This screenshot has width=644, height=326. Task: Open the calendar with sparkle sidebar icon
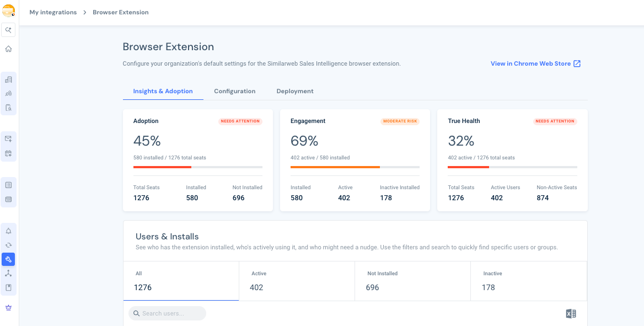tap(8, 153)
